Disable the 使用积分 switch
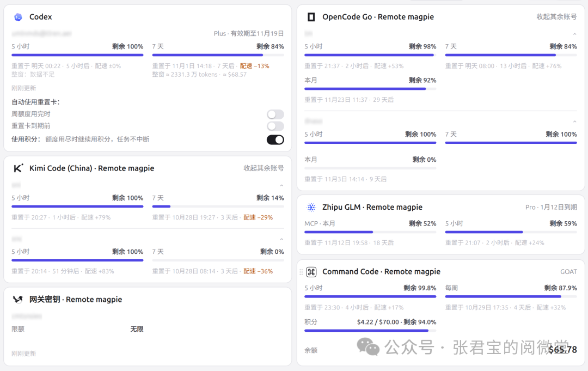The height and width of the screenshot is (371, 588). pyautogui.click(x=275, y=139)
